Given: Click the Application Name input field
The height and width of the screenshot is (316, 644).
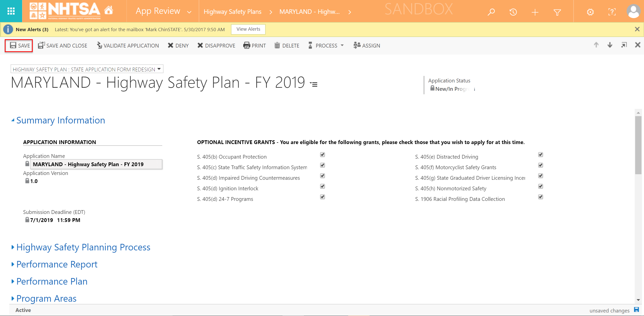Looking at the screenshot, I should click(x=96, y=164).
